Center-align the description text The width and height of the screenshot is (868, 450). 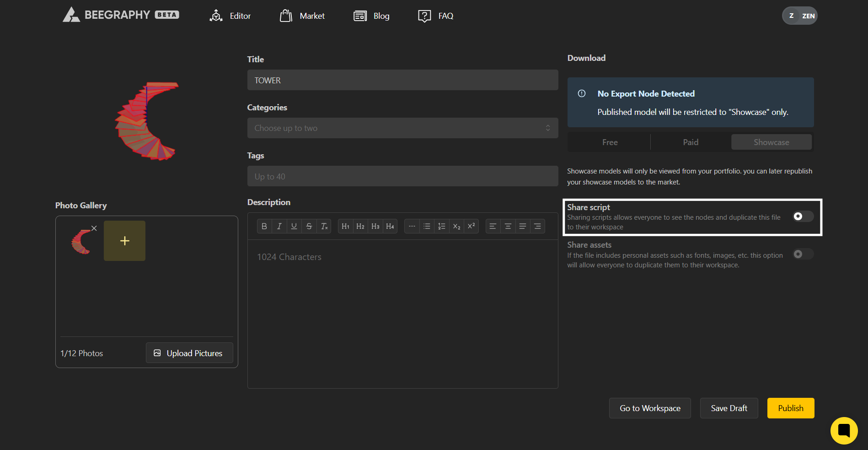508,226
